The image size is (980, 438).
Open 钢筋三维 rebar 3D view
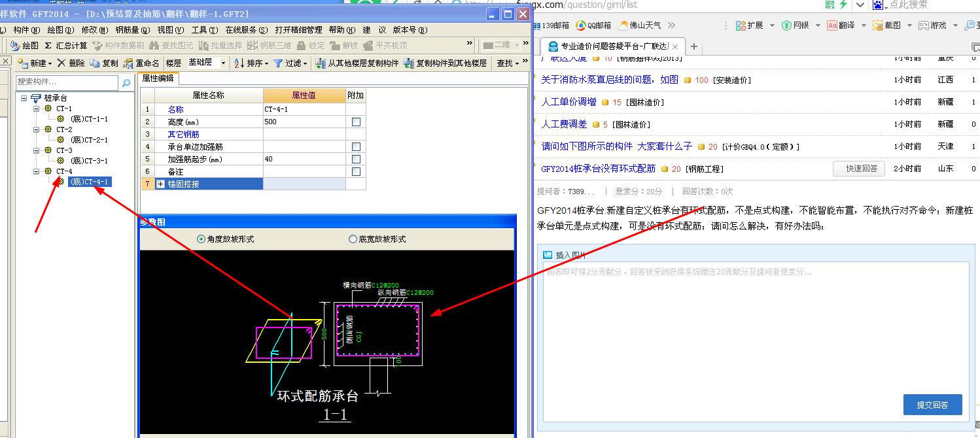(x=269, y=46)
